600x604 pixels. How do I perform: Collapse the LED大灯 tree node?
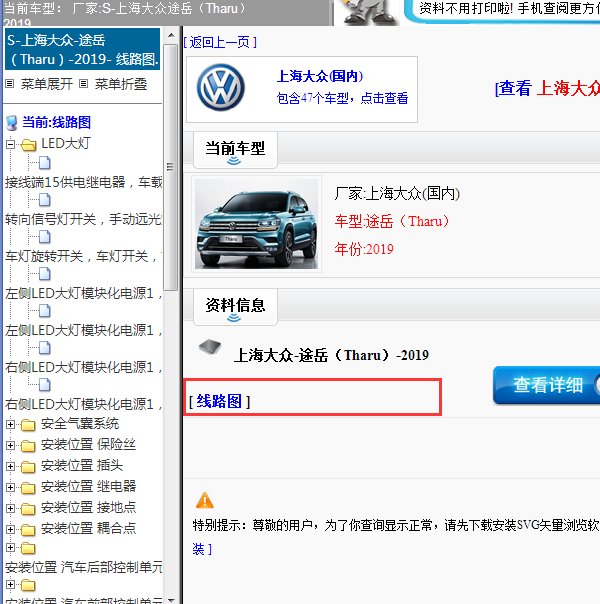10,144
